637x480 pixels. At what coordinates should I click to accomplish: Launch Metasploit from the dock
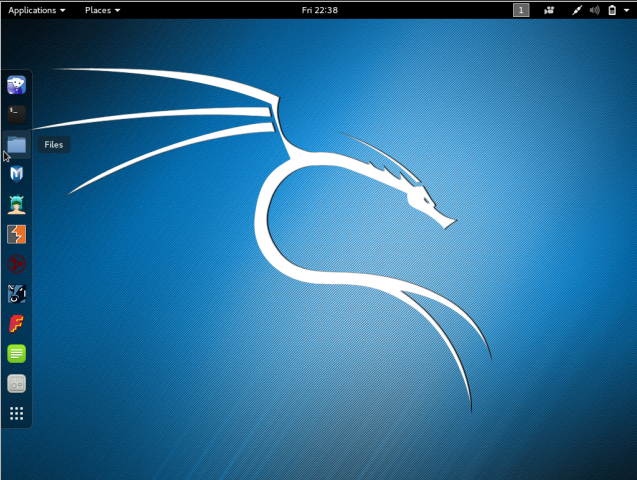tap(16, 175)
